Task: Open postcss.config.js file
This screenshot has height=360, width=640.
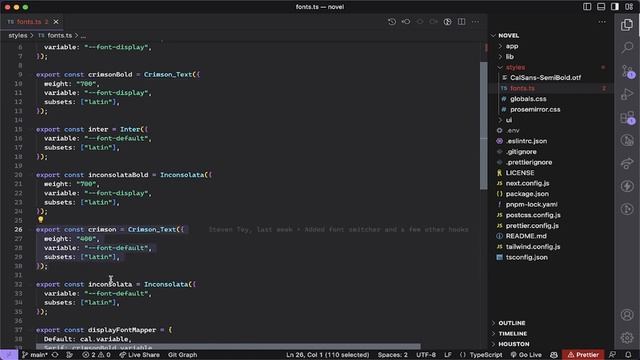Action: pos(533,215)
